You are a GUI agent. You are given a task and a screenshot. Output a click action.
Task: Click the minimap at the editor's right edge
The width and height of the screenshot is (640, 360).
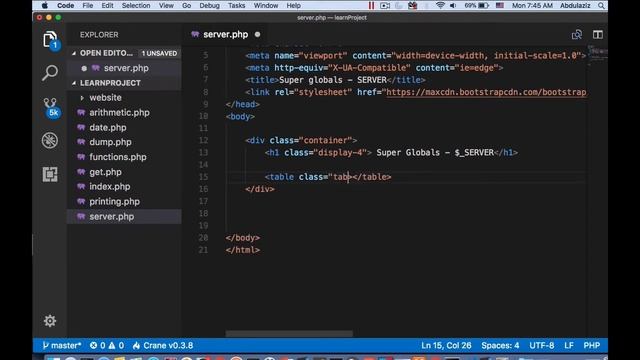point(598,55)
